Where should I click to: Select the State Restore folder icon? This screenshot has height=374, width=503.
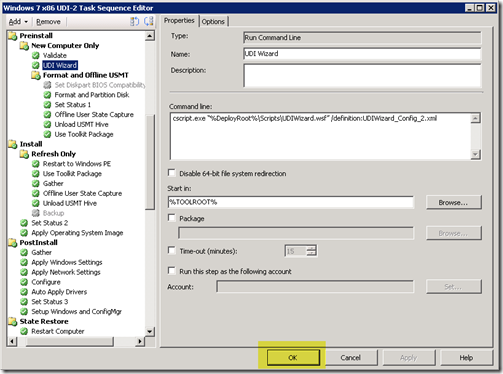(x=13, y=321)
